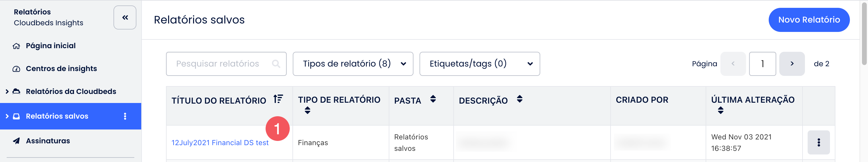This screenshot has width=868, height=162.
Task: Expand the Relatórios salvos sidebar item
Action: pyautogui.click(x=7, y=116)
